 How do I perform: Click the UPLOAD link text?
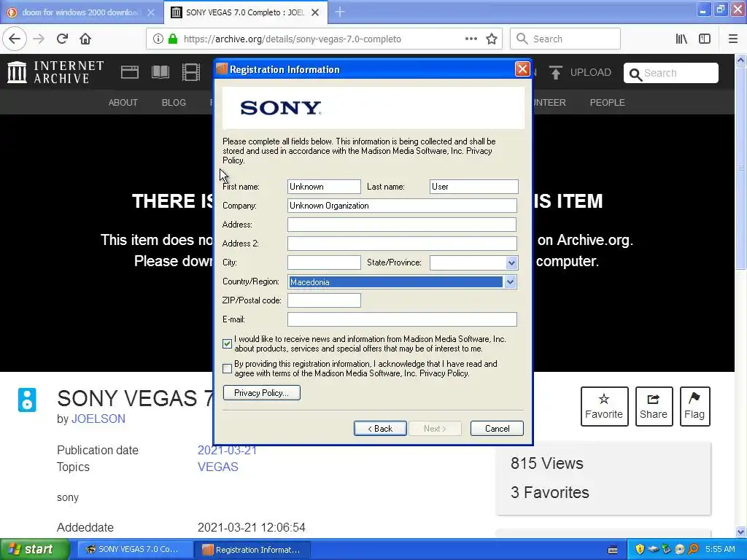click(x=591, y=72)
